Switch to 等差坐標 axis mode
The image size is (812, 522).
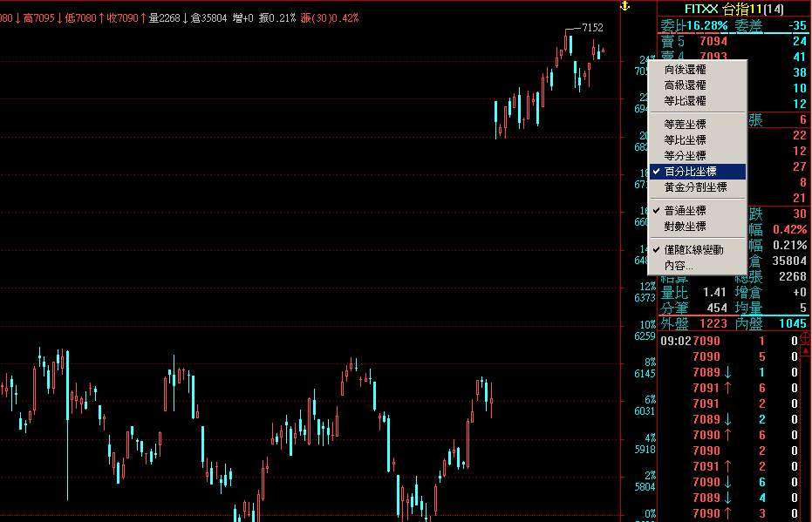coord(686,125)
